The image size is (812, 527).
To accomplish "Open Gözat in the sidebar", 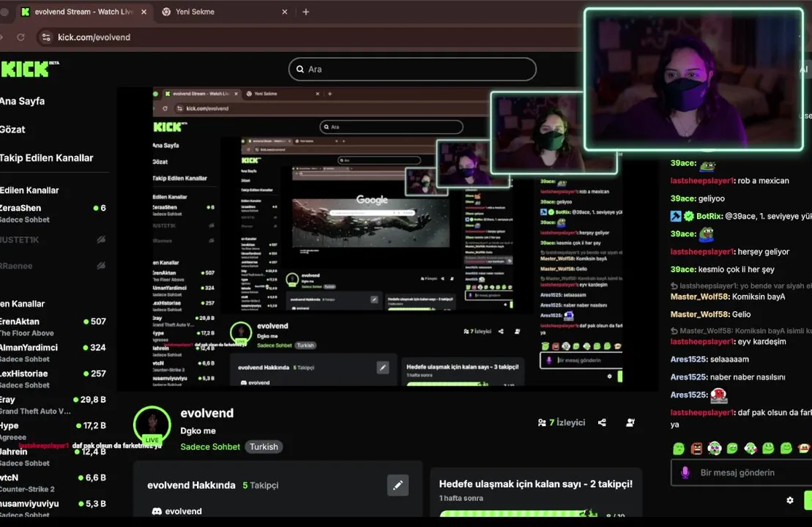I will [12, 130].
